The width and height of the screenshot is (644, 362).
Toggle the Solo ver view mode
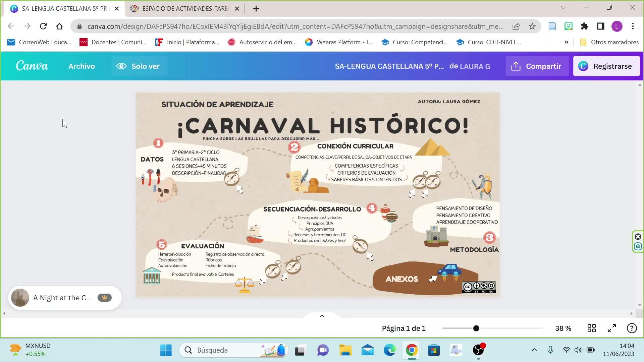click(138, 66)
